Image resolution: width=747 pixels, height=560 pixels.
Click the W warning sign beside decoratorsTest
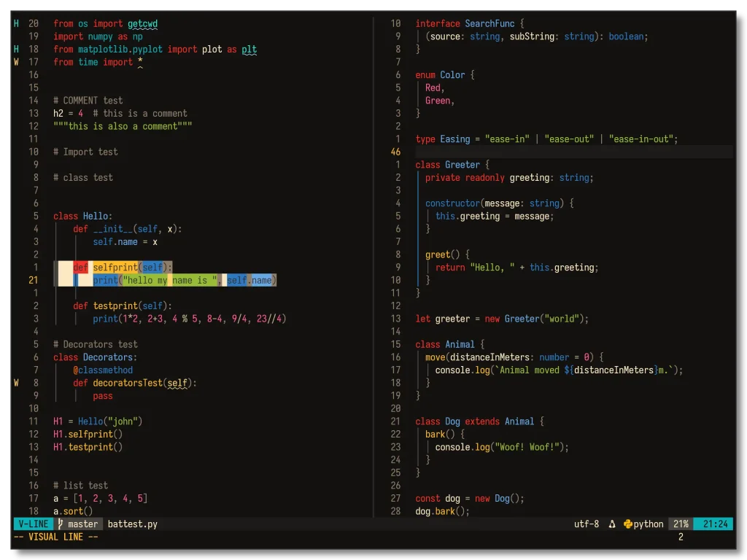[16, 383]
